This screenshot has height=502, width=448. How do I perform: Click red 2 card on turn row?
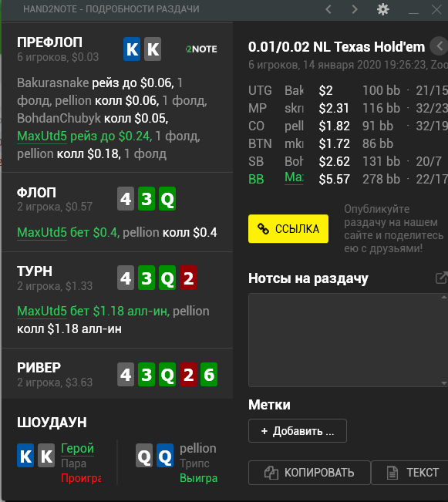[188, 278]
